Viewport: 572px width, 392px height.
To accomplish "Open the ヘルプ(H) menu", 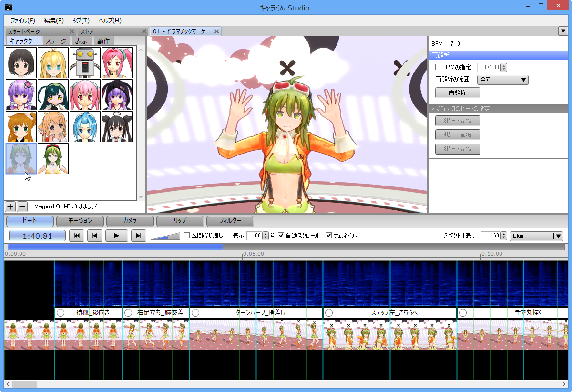I will coord(110,21).
